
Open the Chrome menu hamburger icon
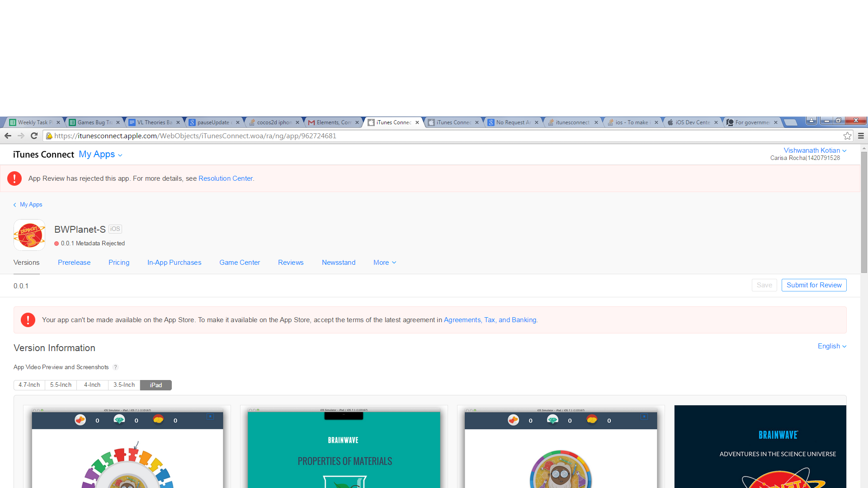point(861,136)
